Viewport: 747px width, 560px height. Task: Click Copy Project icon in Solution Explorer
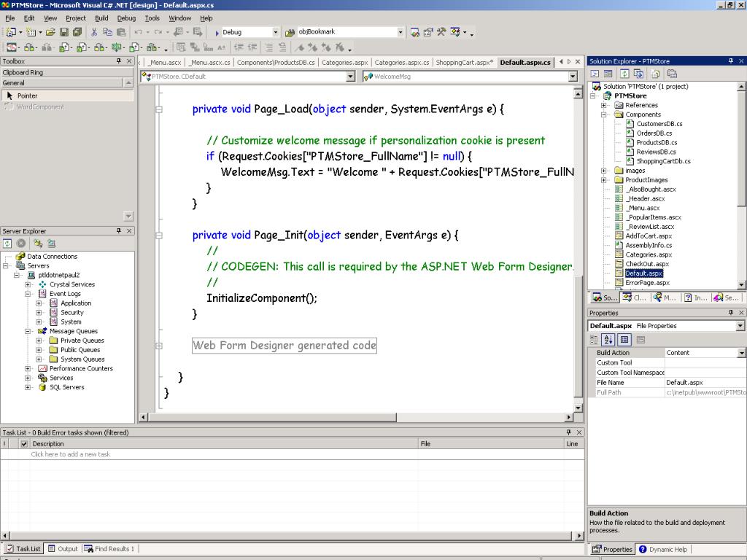click(x=638, y=74)
